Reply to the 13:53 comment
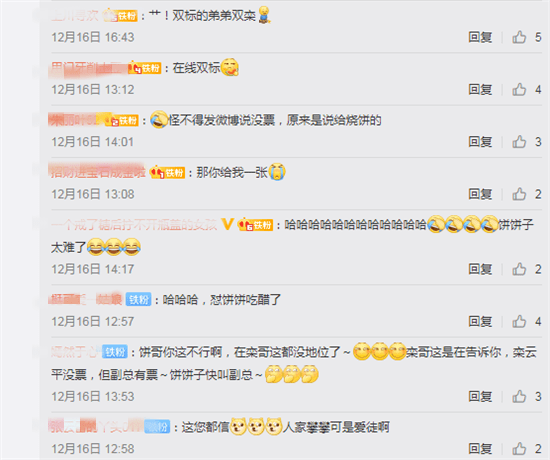Viewport: 550px width, 460px height. (x=480, y=396)
